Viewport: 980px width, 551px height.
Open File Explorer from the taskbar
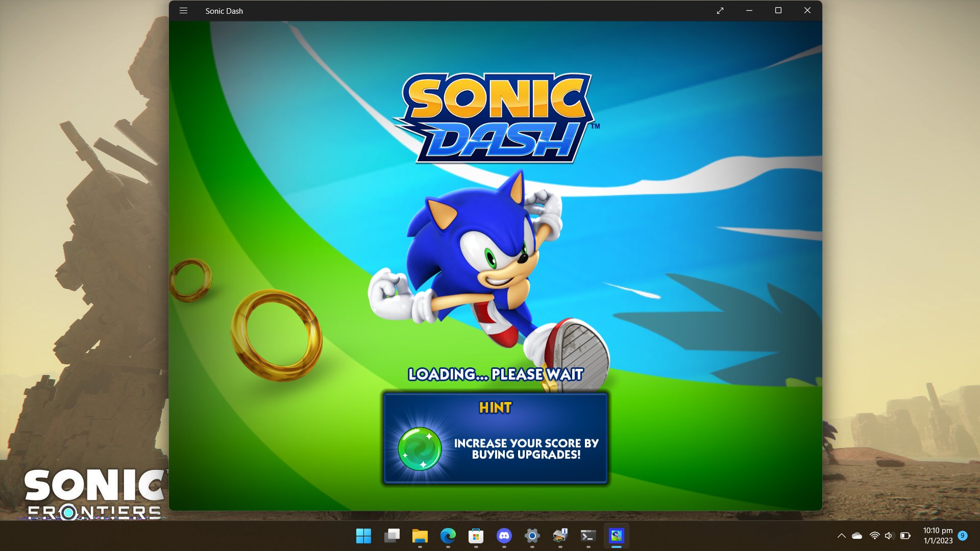point(420,536)
